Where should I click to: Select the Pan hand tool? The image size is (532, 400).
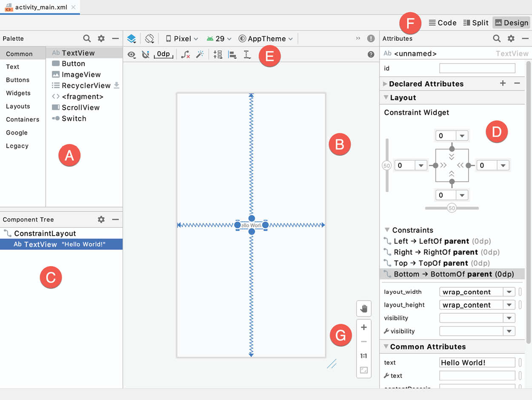tap(363, 308)
